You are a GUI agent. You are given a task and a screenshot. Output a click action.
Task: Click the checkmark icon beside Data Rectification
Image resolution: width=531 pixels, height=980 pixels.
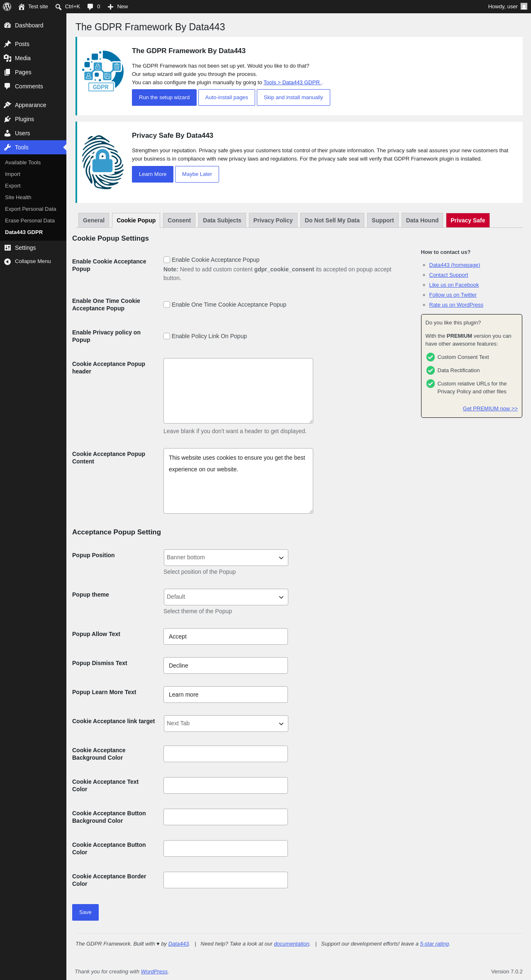coord(431,371)
